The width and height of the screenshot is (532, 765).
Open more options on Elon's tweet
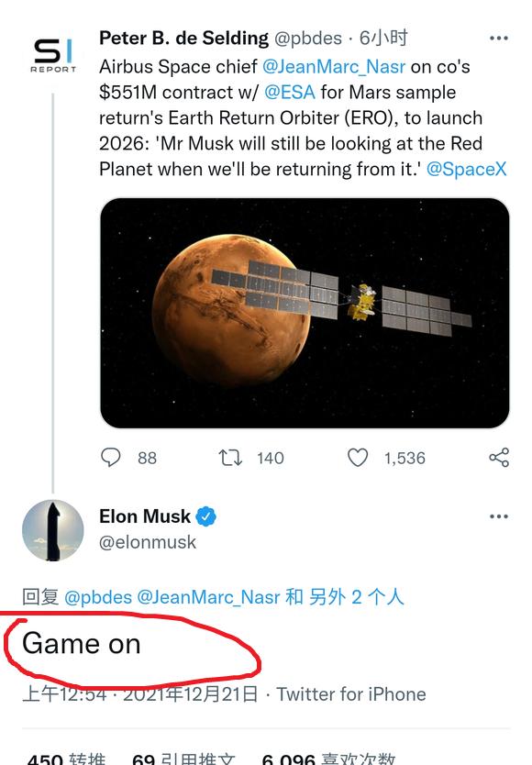pos(499,516)
